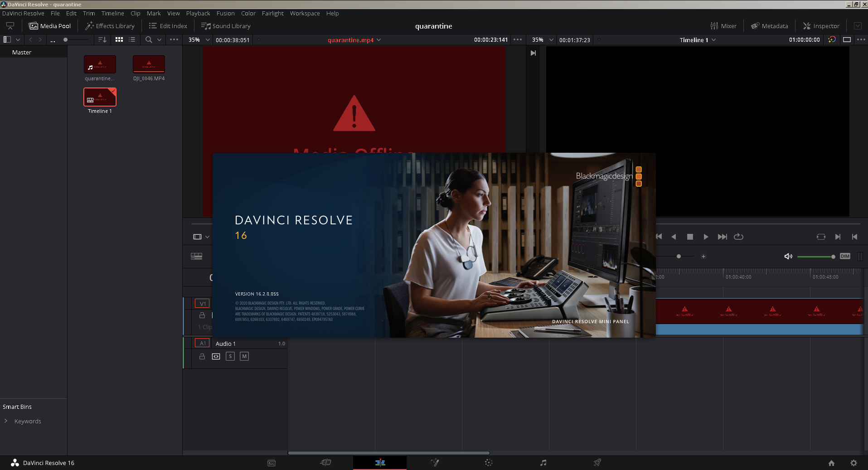Screen dimensions: 868x470
Task: Select the Timeline 1 thumbnail in media pool
Action: (x=100, y=97)
